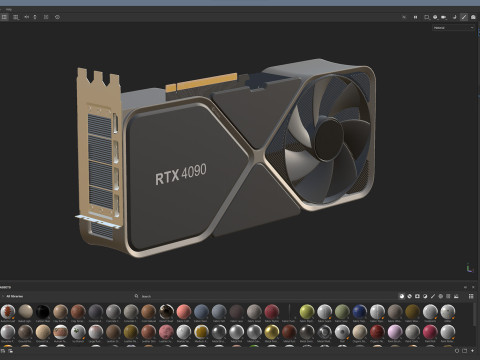
Task: Click the undock icon at Assets panel top-right
Action: (x=465, y=287)
